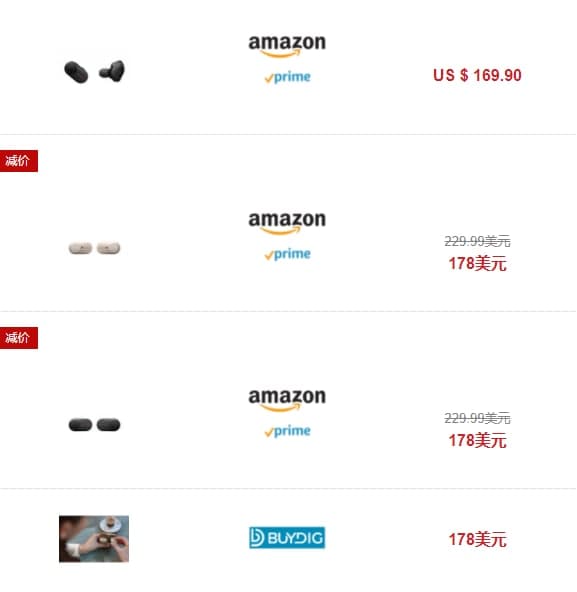Click the BUYDIG wordmark text in the store logo
The width and height of the screenshot is (577, 592).
tap(295, 538)
